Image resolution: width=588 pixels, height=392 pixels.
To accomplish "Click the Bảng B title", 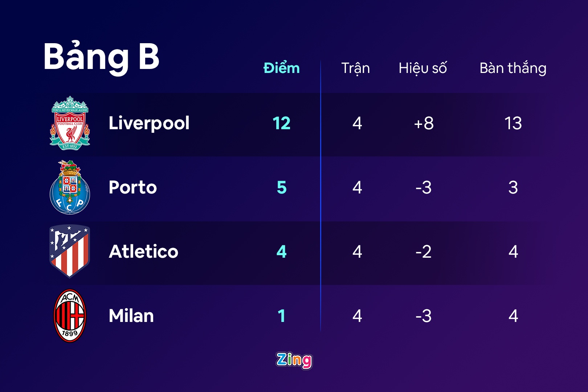I will coord(101,57).
